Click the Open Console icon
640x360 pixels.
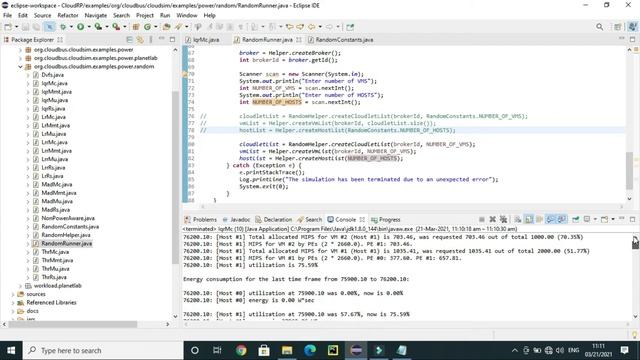click(x=604, y=220)
